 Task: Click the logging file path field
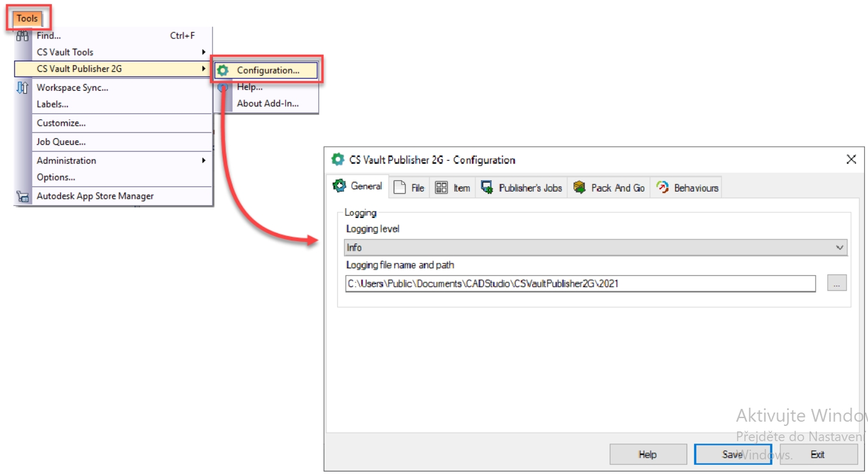579,284
